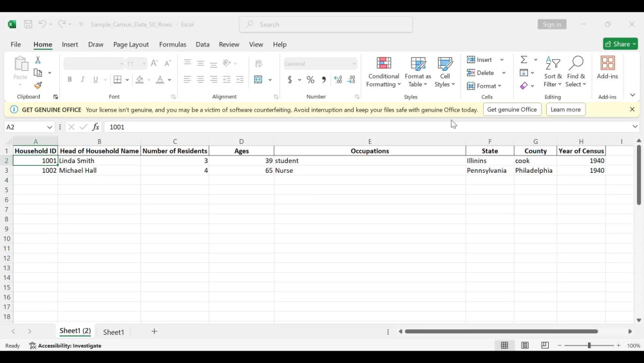644x363 pixels.
Task: Open Find & Select menu
Action: [x=576, y=72]
